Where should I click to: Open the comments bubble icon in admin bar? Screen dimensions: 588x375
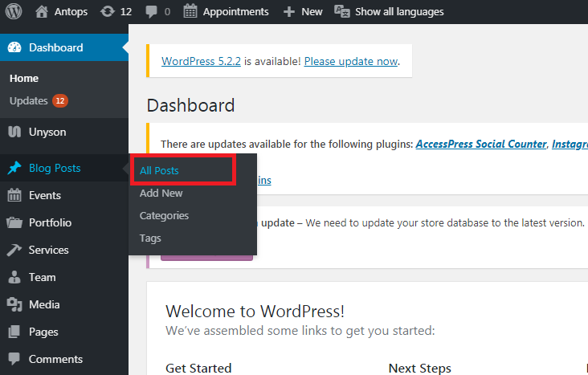click(151, 11)
